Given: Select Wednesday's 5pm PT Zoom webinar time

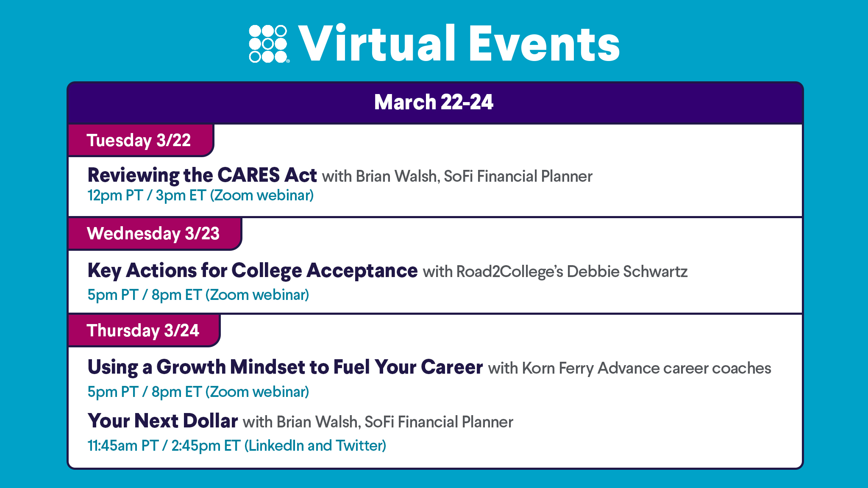Looking at the screenshot, I should pos(198,295).
